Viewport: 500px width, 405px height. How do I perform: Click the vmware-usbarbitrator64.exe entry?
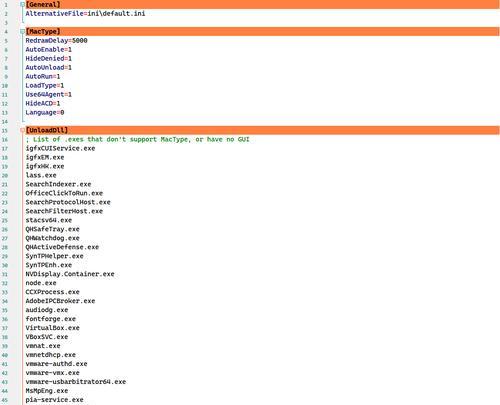pyautogui.click(x=76, y=381)
